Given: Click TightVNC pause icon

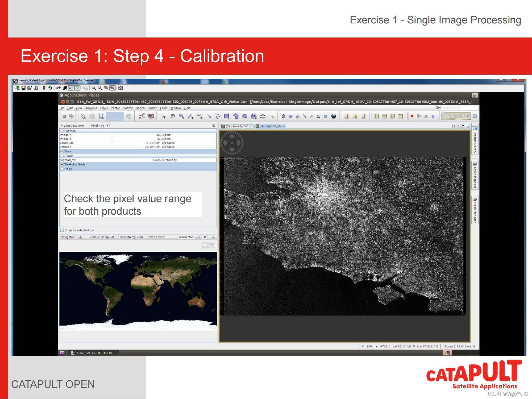Looking at the screenshot, I should [x=44, y=88].
